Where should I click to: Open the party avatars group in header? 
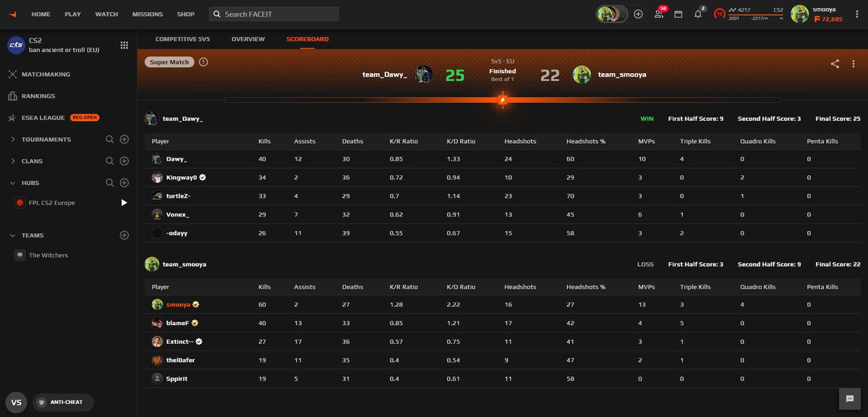(611, 14)
